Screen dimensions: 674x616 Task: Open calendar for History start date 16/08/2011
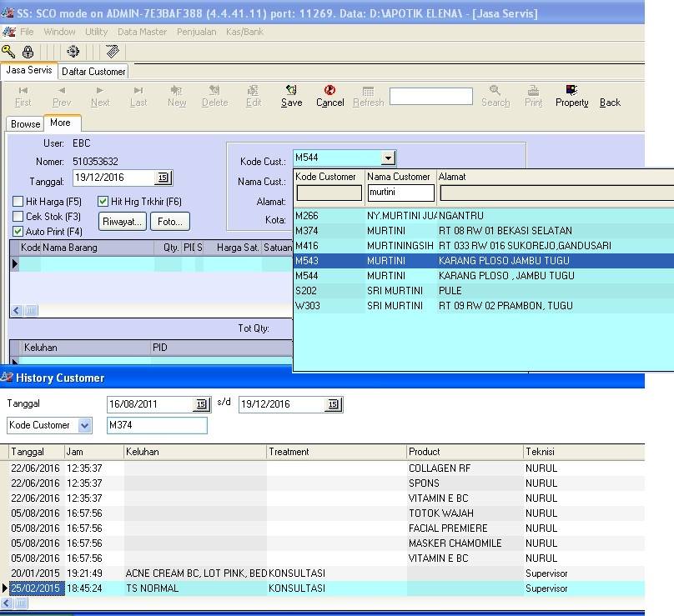point(201,404)
